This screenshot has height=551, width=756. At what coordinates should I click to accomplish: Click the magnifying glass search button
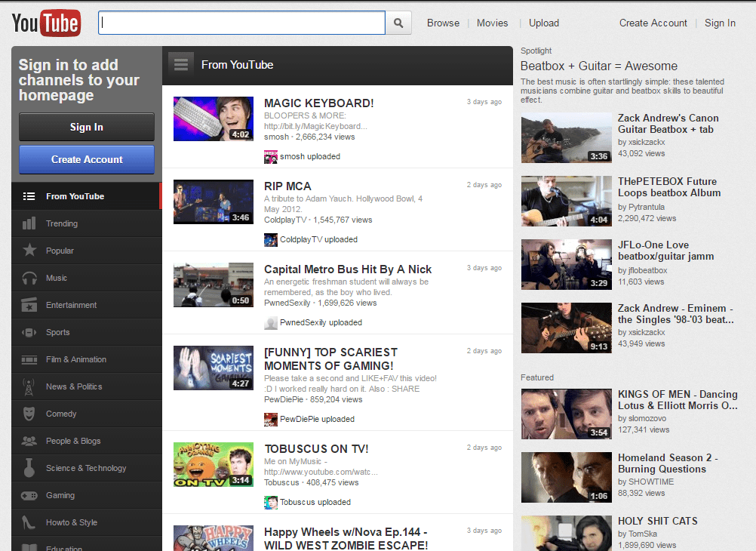click(x=398, y=23)
